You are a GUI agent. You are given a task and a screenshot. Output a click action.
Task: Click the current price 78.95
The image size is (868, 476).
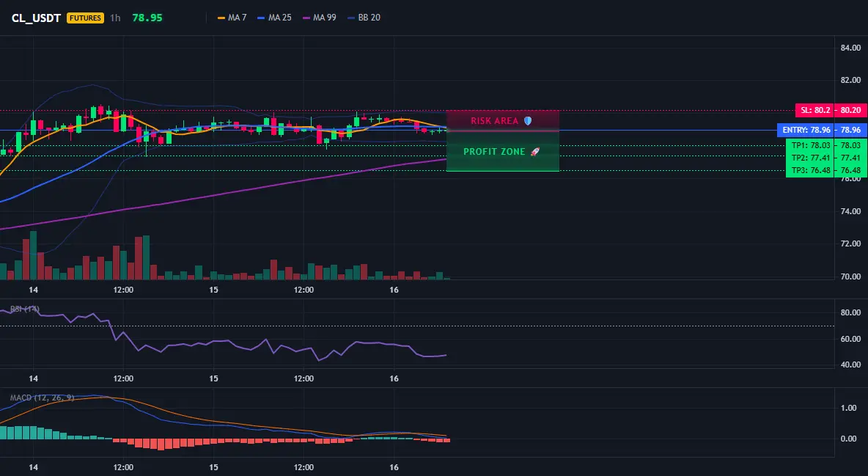click(x=147, y=18)
